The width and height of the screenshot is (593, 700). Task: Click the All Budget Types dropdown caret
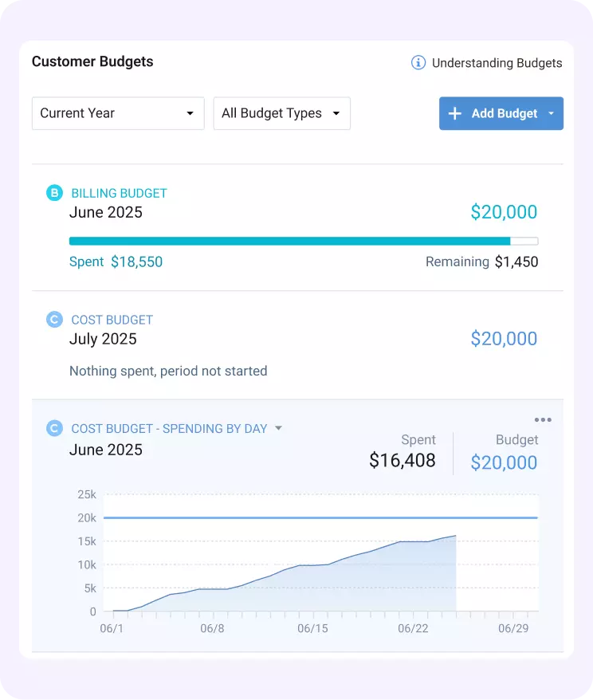[336, 113]
